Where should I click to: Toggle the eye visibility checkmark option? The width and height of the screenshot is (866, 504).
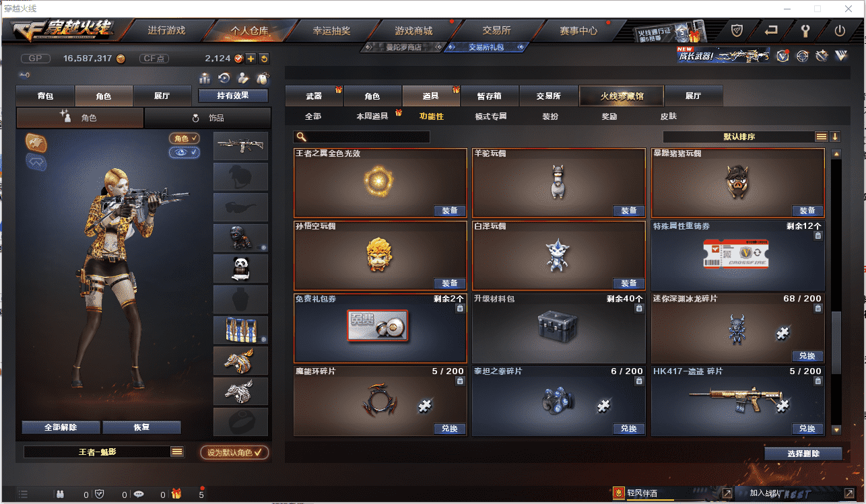[185, 153]
